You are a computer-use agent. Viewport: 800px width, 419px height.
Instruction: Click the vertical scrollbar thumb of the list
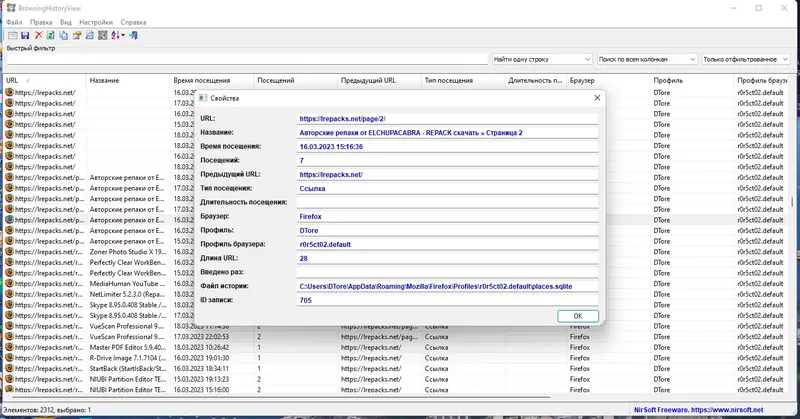click(792, 202)
